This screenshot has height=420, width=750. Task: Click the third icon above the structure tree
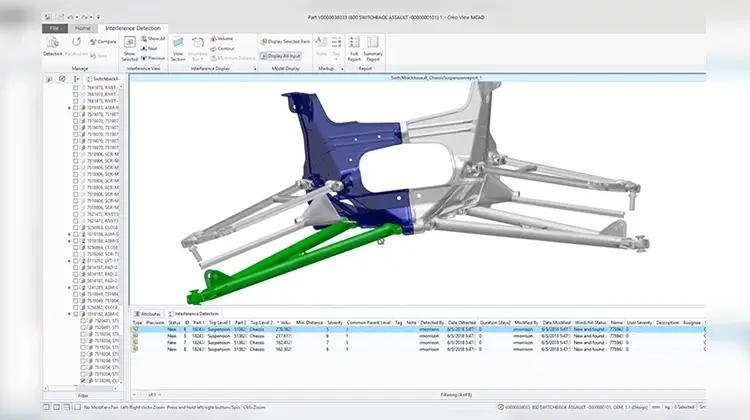pyautogui.click(x=76, y=79)
